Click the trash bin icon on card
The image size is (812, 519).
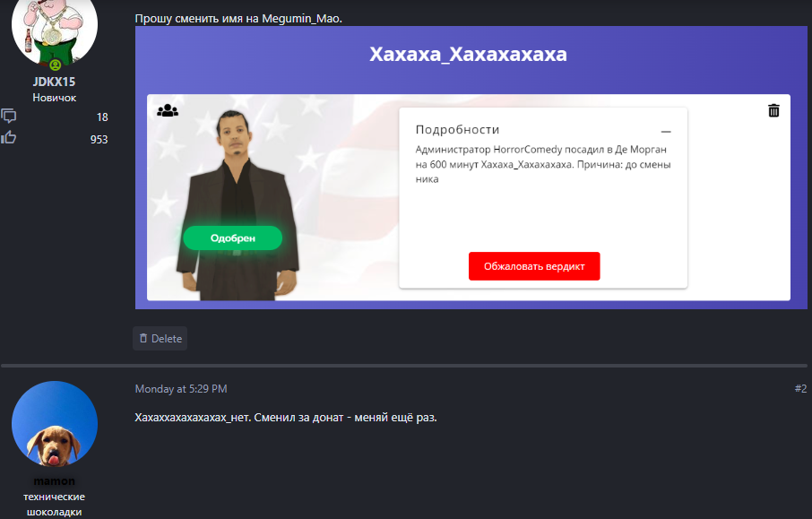click(773, 110)
